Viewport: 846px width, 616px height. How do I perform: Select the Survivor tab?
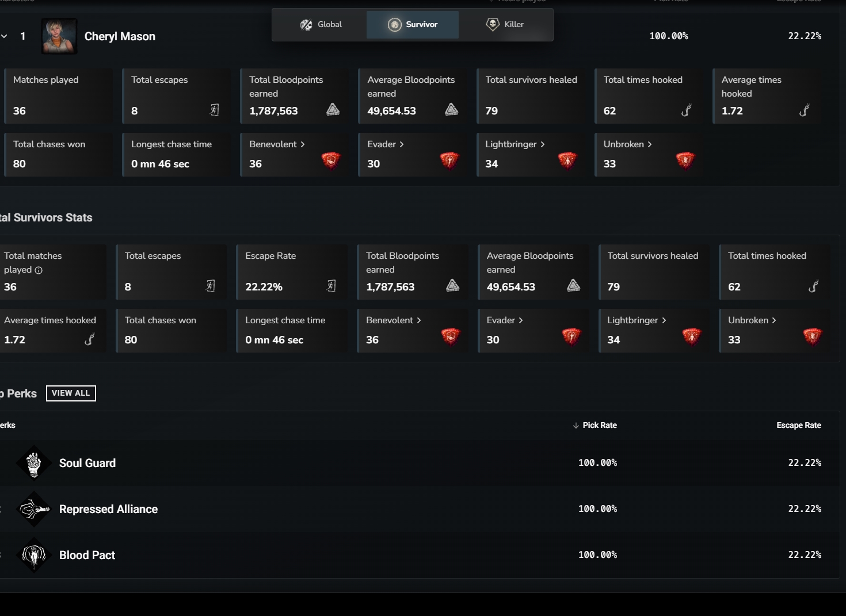pos(413,25)
